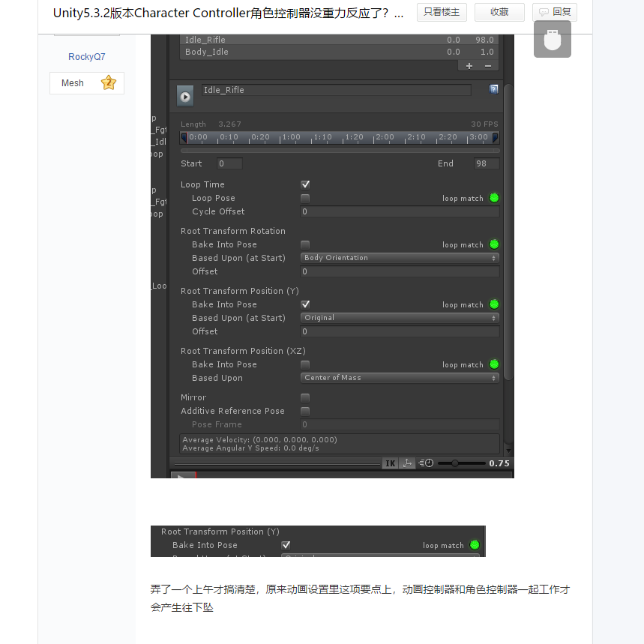Toggle the Loop Time checkbox

coord(305,184)
